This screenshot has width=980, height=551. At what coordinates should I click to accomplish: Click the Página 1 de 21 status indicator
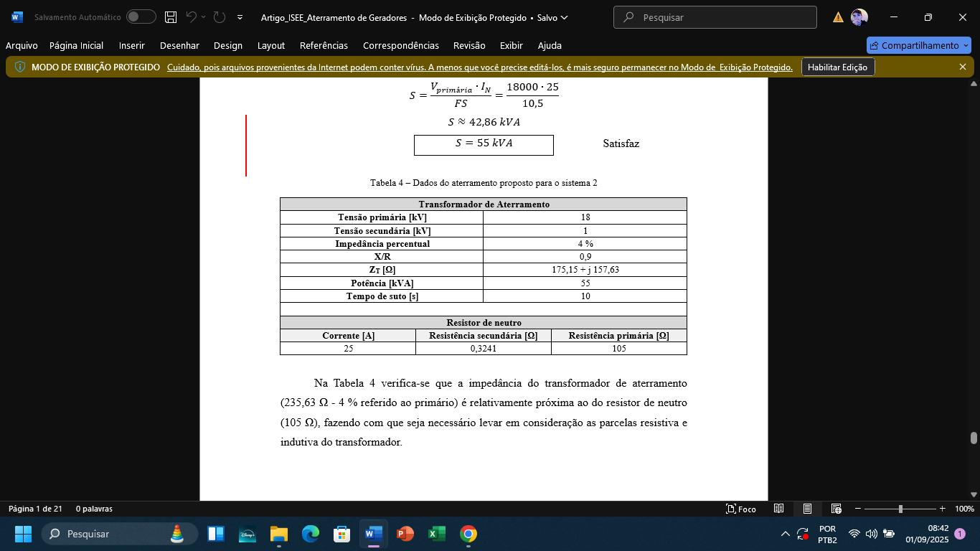(x=35, y=509)
